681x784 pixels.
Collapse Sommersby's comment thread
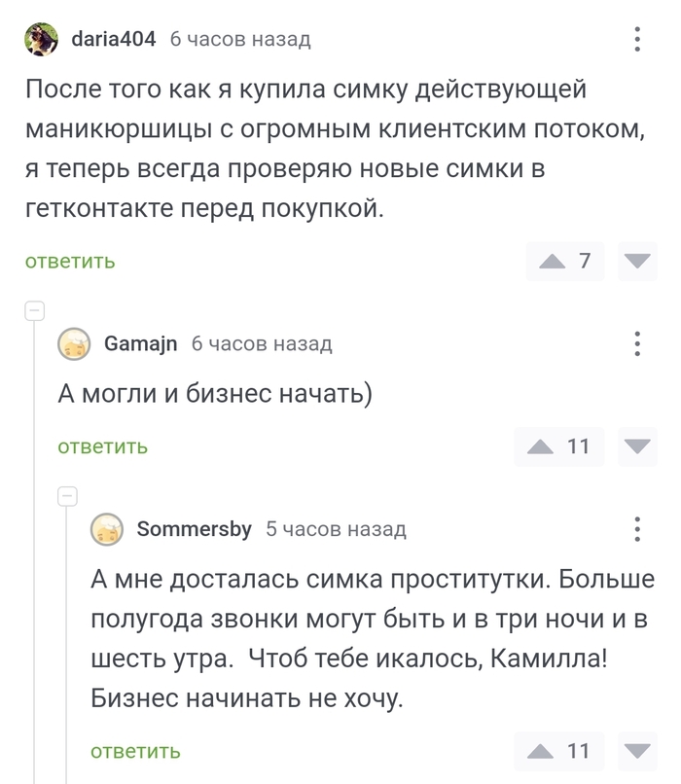(x=65, y=496)
